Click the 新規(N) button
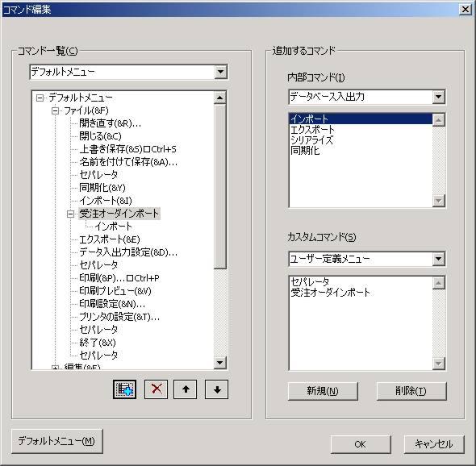The width and height of the screenshot is (476, 466). [x=323, y=391]
